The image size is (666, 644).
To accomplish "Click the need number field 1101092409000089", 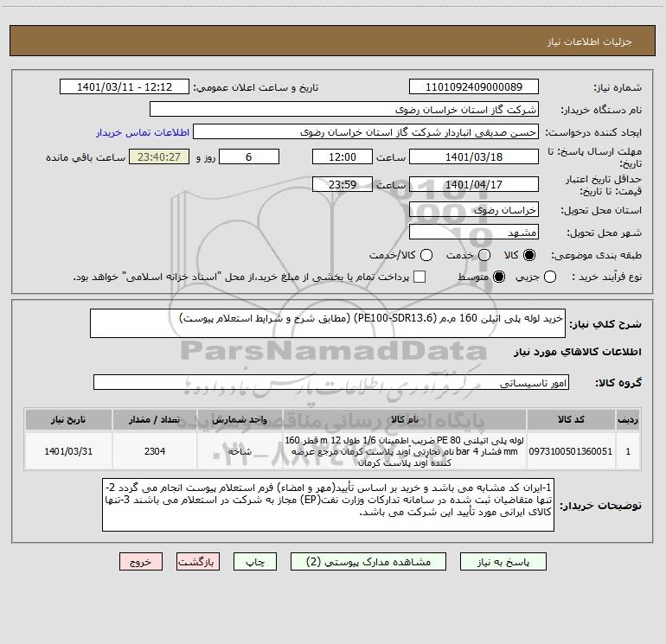I will pyautogui.click(x=474, y=86).
